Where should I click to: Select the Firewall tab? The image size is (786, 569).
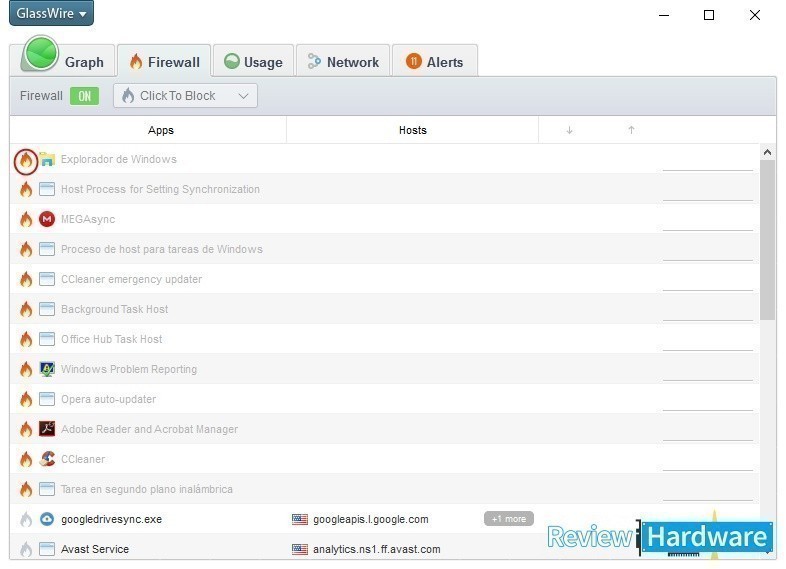pyautogui.click(x=164, y=61)
